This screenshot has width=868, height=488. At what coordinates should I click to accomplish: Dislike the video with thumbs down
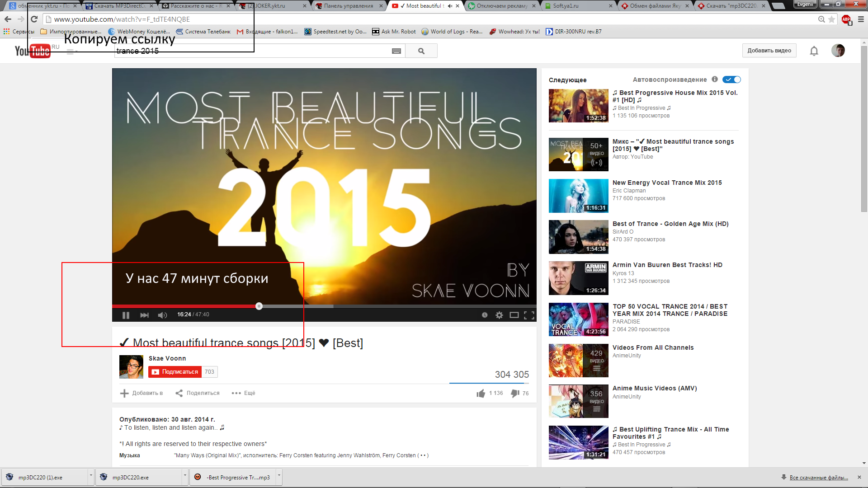point(515,394)
